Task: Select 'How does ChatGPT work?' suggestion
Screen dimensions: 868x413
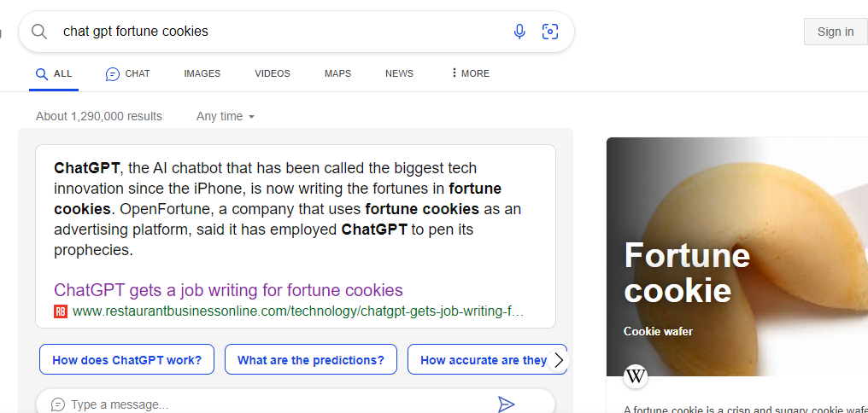Action: pyautogui.click(x=126, y=360)
